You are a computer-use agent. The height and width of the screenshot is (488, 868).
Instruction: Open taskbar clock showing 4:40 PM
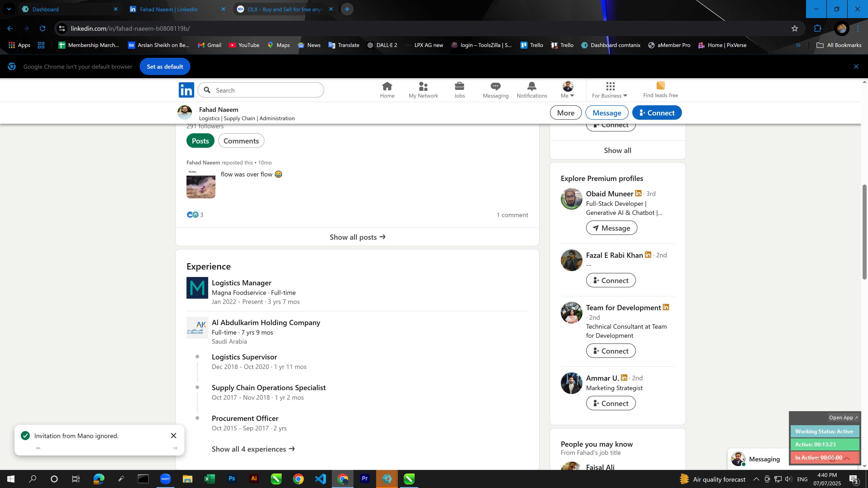pyautogui.click(x=827, y=479)
